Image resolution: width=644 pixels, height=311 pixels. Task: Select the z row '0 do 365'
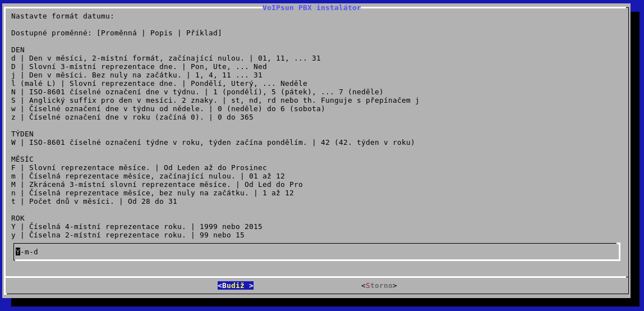coord(132,117)
